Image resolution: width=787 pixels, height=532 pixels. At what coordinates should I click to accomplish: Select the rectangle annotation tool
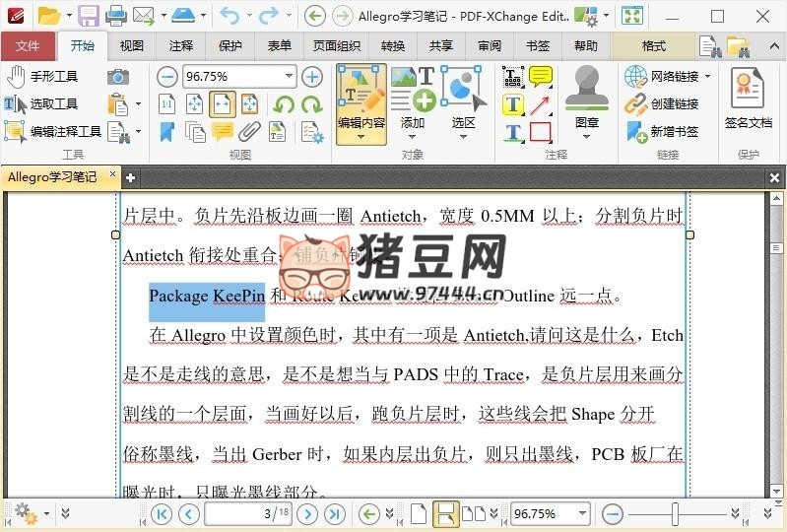coord(541,132)
